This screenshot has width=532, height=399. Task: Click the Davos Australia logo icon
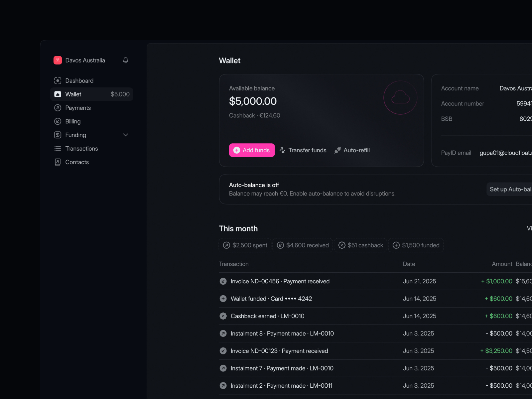(58, 60)
